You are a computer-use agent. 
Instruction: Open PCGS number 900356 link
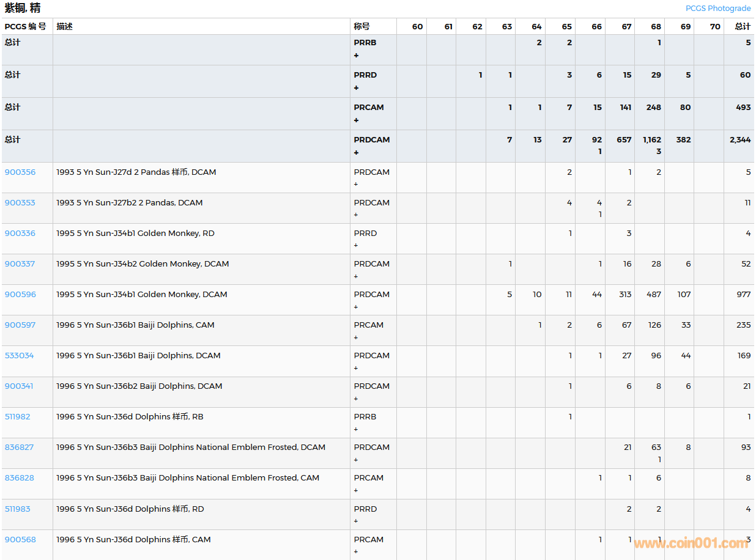(20, 172)
